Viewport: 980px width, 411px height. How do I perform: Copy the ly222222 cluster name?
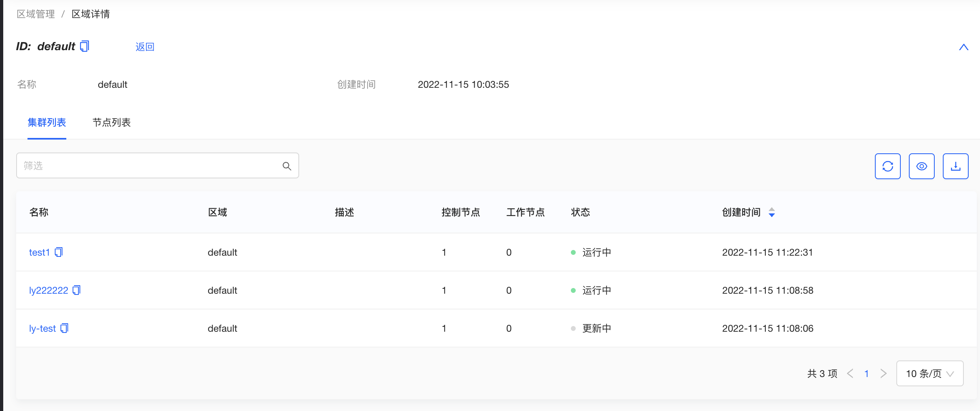[77, 290]
